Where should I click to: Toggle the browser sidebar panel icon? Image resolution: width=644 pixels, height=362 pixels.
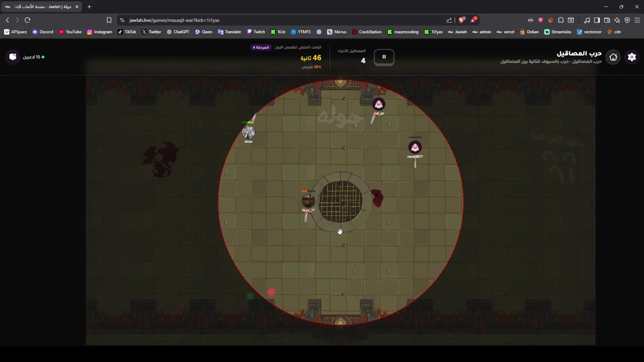click(x=597, y=20)
